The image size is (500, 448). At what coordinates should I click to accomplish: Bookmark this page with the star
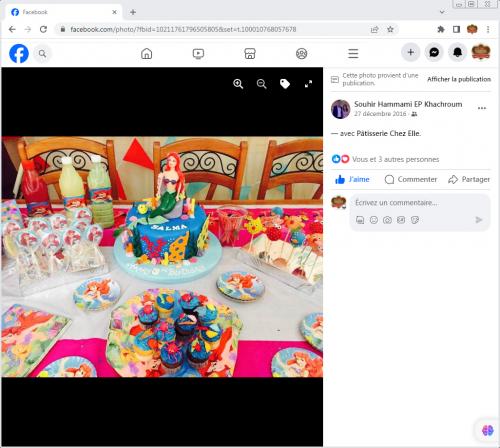pos(390,30)
